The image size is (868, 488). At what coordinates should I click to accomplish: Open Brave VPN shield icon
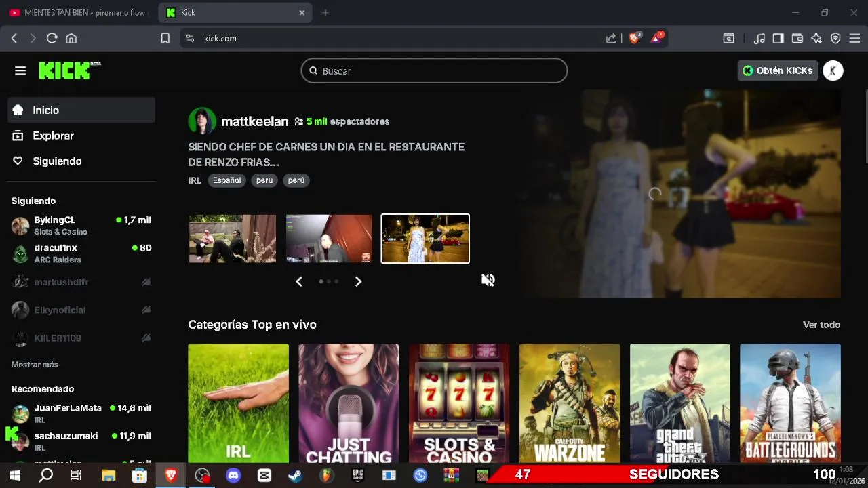point(835,39)
